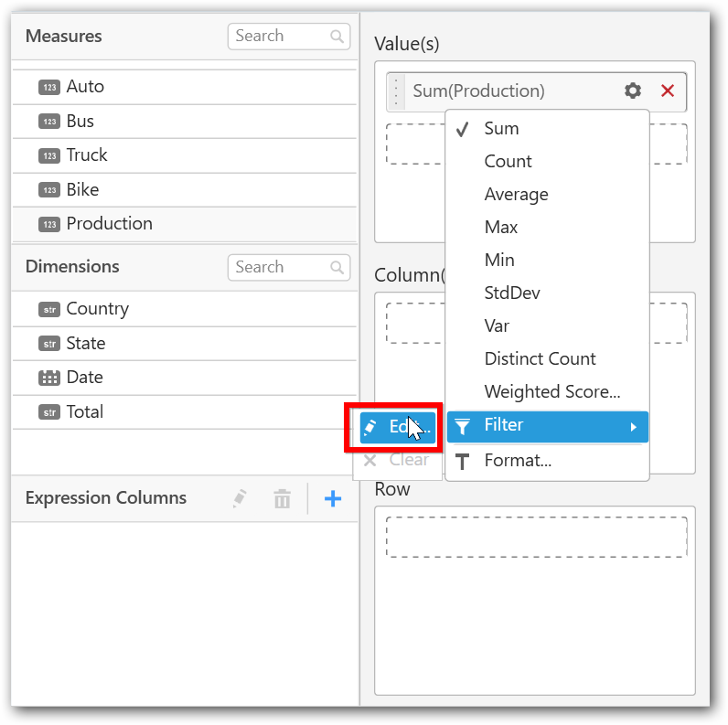Click the Measures search input field
This screenshot has width=728, height=725.
[x=278, y=37]
